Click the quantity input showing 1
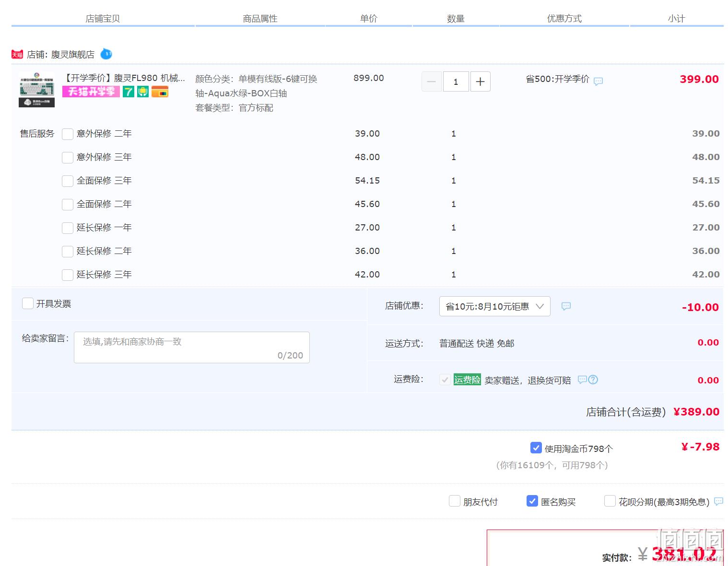 [456, 81]
